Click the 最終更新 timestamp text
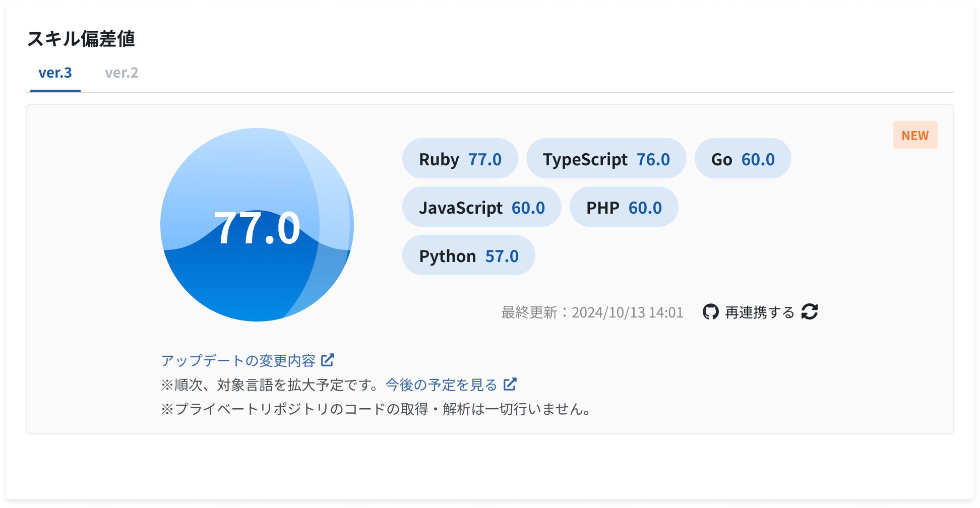Viewport: 980px width, 508px height. pos(592,312)
